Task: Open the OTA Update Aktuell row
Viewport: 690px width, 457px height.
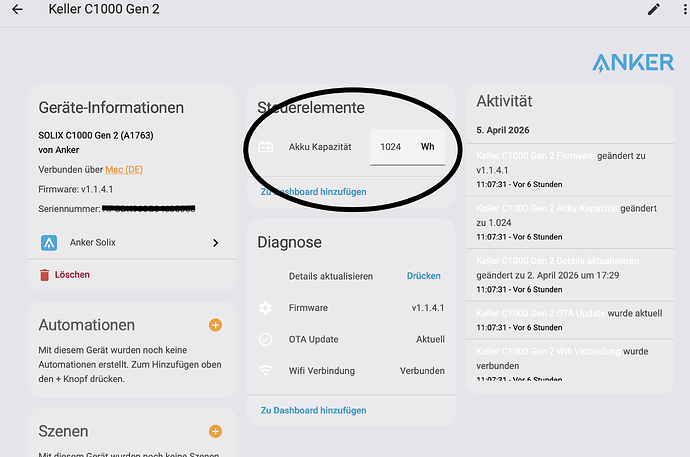Action: pos(351,340)
